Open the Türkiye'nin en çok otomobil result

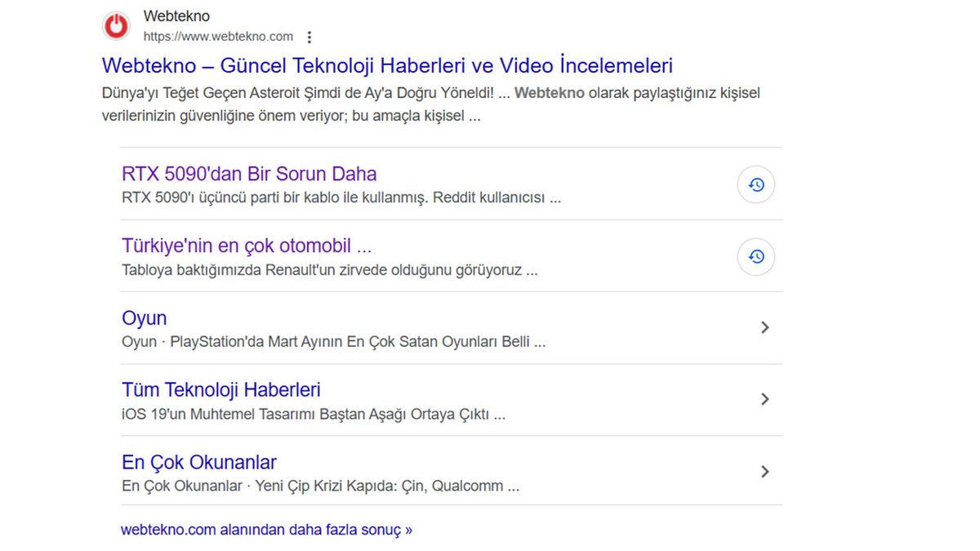click(245, 246)
